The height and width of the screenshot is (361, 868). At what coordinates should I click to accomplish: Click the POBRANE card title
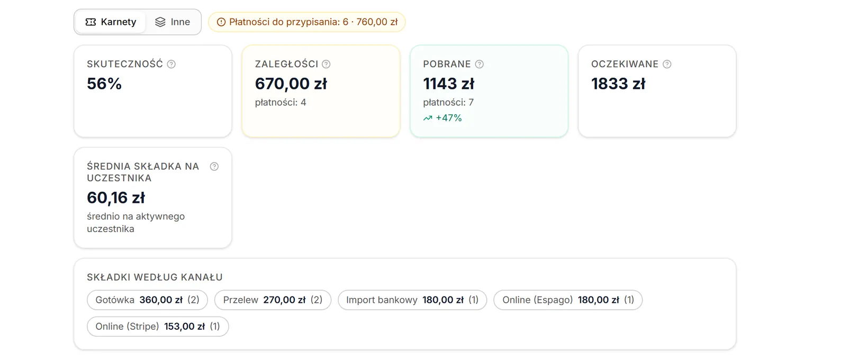(447, 64)
